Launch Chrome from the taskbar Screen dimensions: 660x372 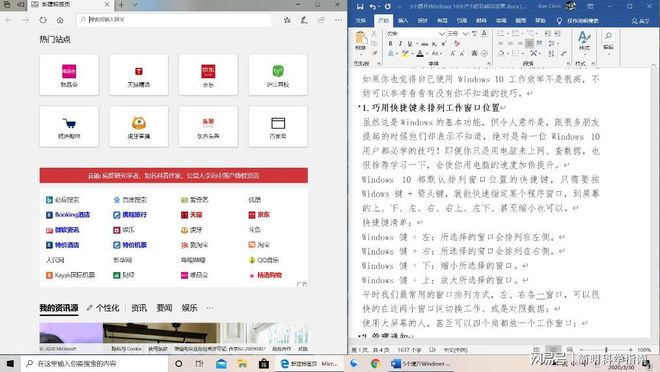pyautogui.click(x=375, y=364)
